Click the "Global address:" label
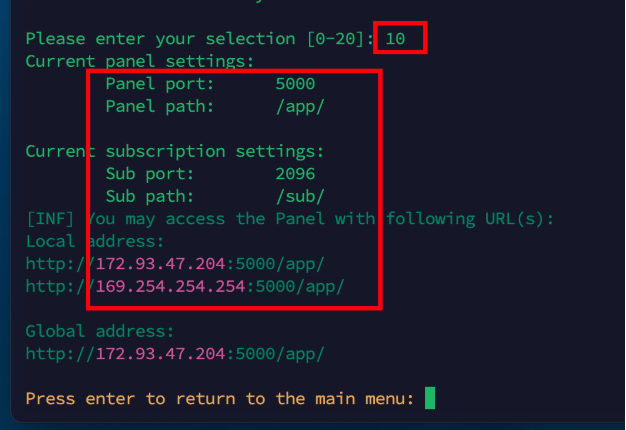Image resolution: width=626 pixels, height=430 pixels. 100,330
